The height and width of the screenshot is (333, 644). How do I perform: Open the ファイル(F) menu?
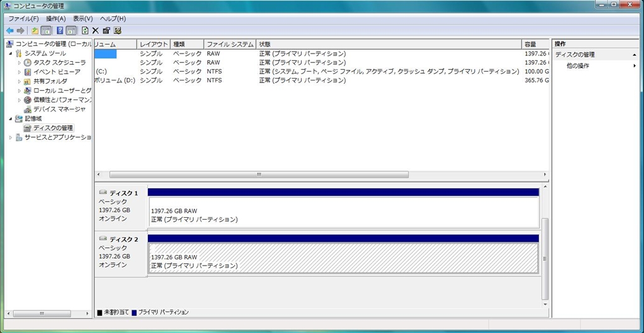pos(23,18)
